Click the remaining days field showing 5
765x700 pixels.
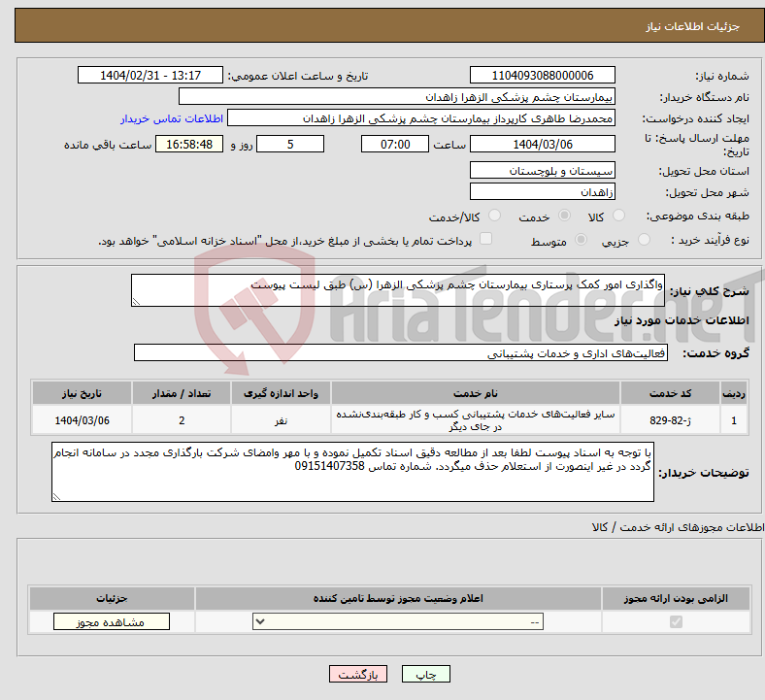(290, 144)
